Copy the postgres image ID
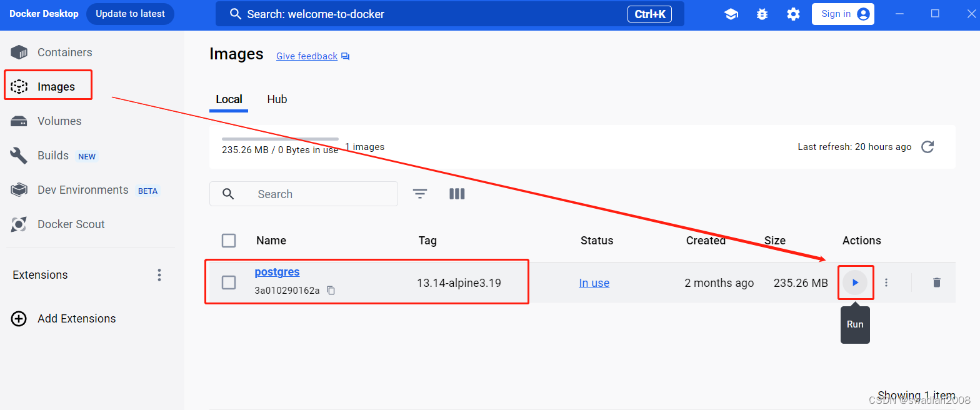The width and height of the screenshot is (980, 410). coord(331,291)
